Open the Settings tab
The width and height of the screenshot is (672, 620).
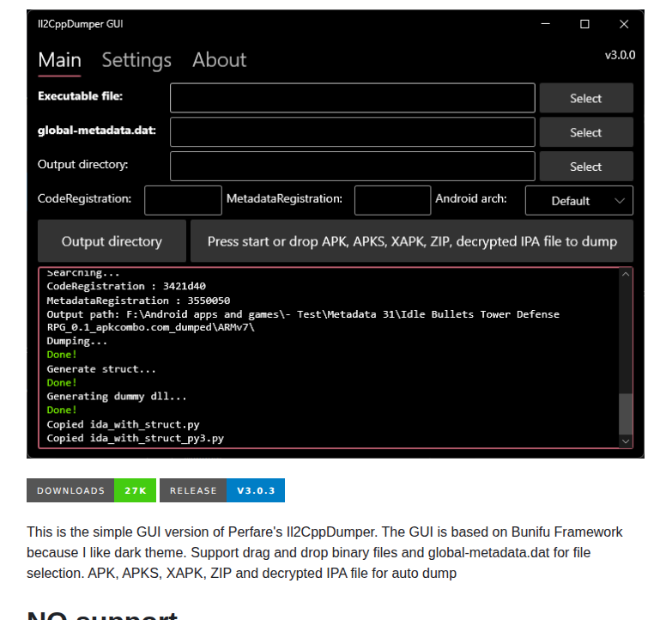click(x=136, y=60)
